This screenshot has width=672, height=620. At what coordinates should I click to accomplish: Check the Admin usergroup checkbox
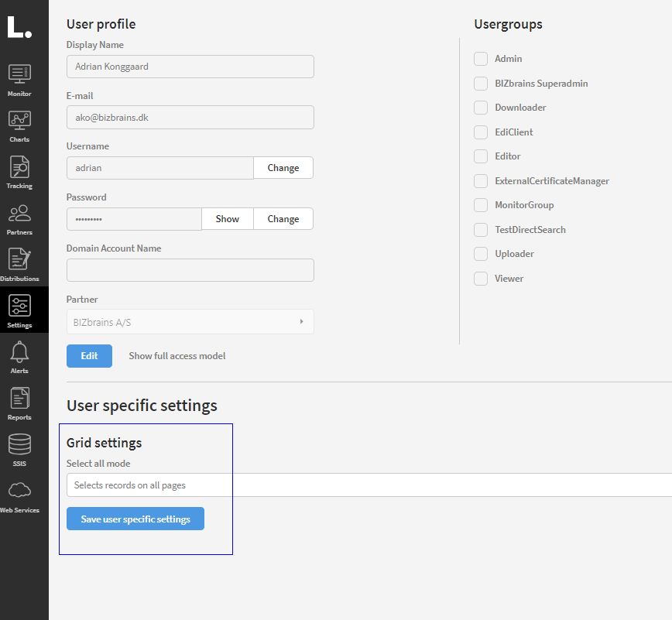tap(481, 59)
